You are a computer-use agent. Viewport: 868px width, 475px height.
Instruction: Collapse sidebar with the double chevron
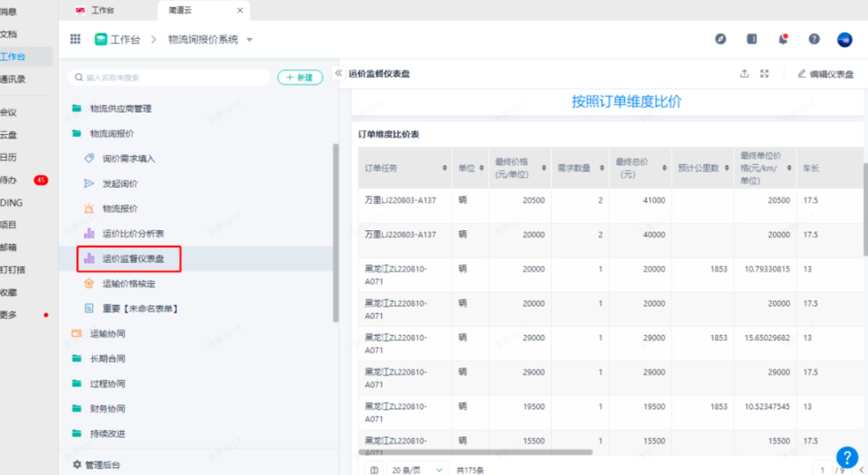(x=339, y=73)
